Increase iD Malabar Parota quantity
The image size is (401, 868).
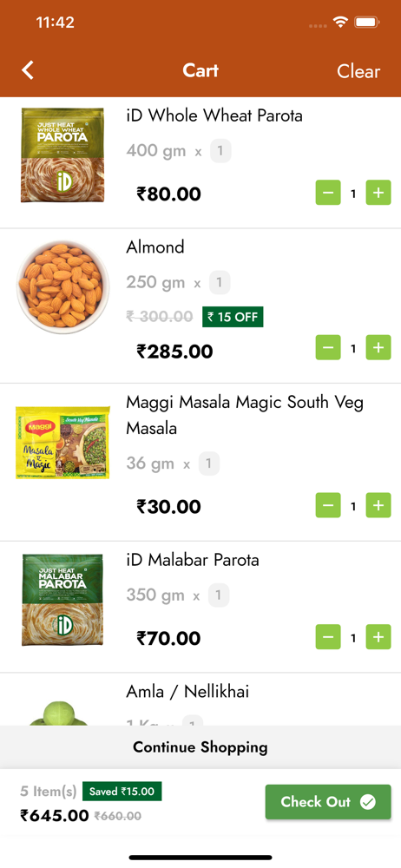coord(378,637)
